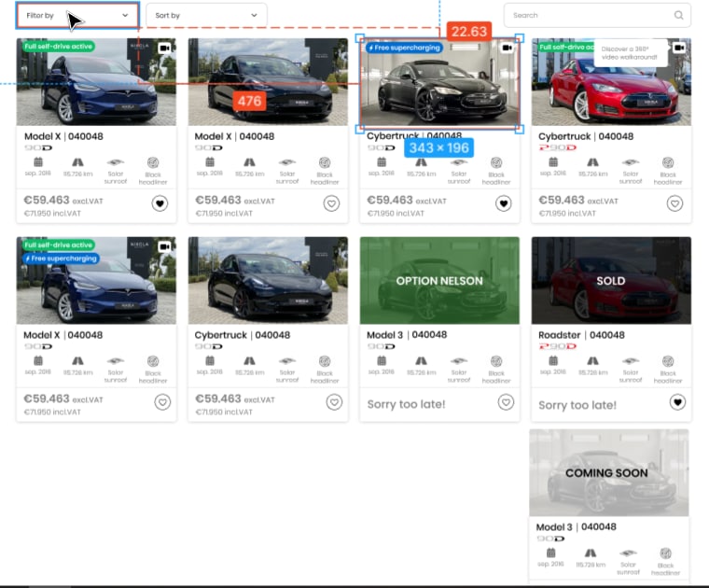Click black headliner icon on Roadster card
Image resolution: width=709 pixels, height=588 pixels.
[x=668, y=361]
